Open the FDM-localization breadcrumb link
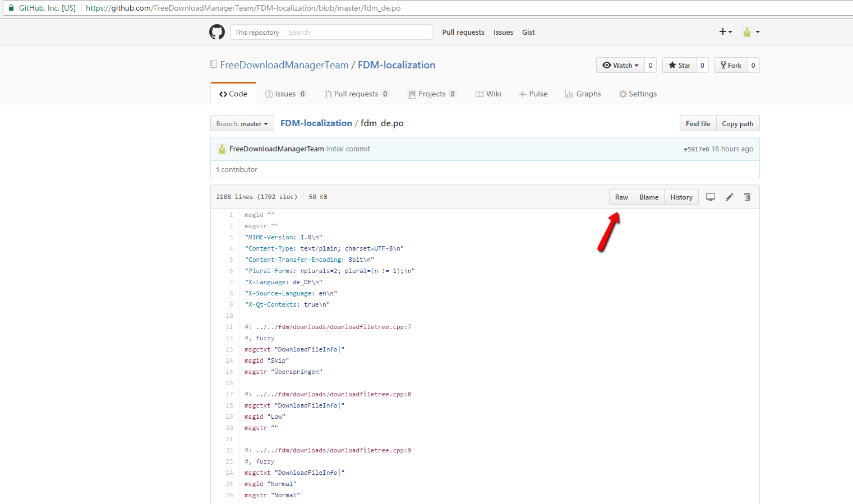The height and width of the screenshot is (504, 853). pyautogui.click(x=316, y=123)
